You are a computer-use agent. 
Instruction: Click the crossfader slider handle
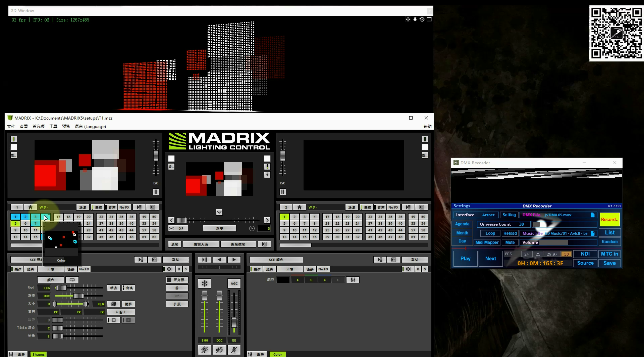181,220
